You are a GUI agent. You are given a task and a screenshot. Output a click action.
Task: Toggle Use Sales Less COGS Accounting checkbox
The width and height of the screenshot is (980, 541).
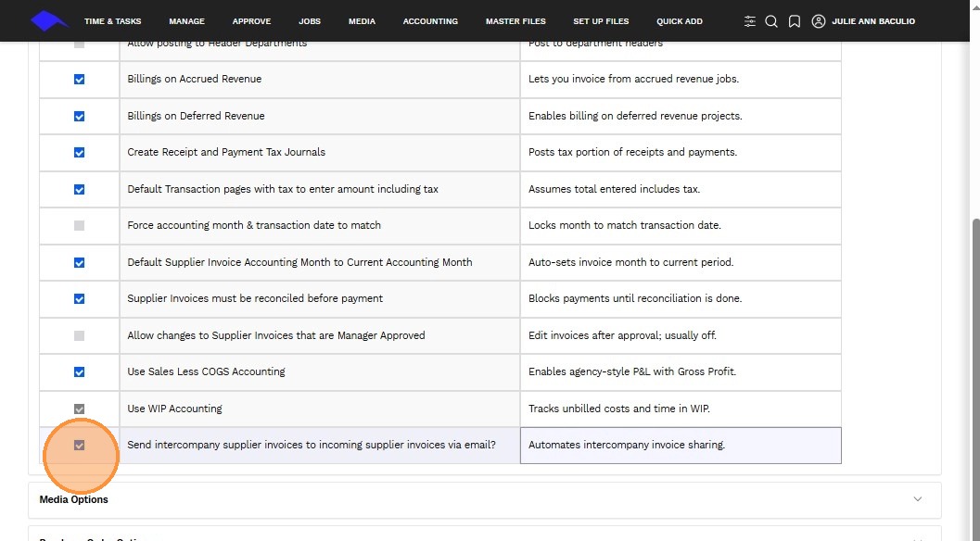coord(79,372)
